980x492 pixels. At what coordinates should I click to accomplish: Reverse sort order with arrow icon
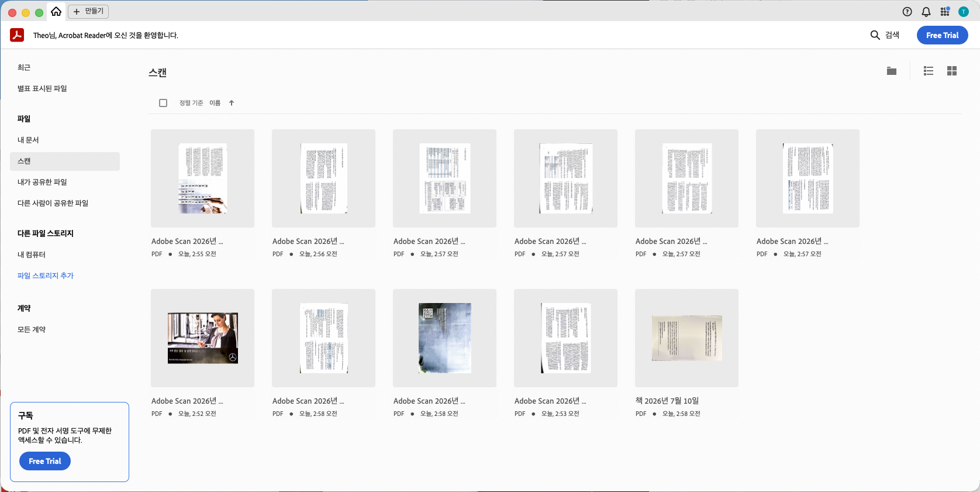pyautogui.click(x=232, y=103)
